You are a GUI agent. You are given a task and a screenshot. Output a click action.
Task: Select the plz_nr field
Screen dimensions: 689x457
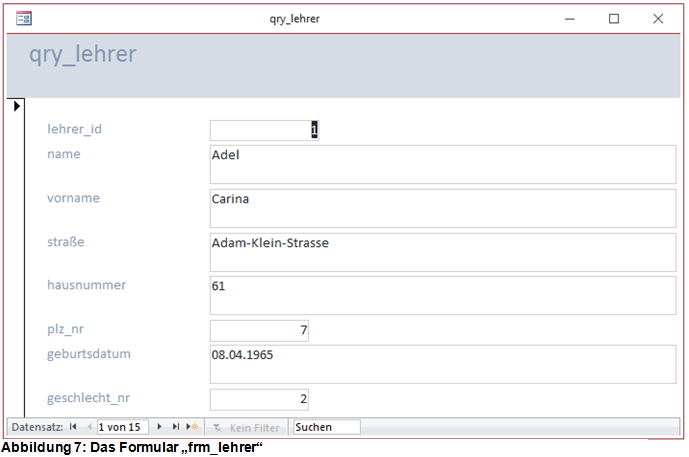click(259, 331)
